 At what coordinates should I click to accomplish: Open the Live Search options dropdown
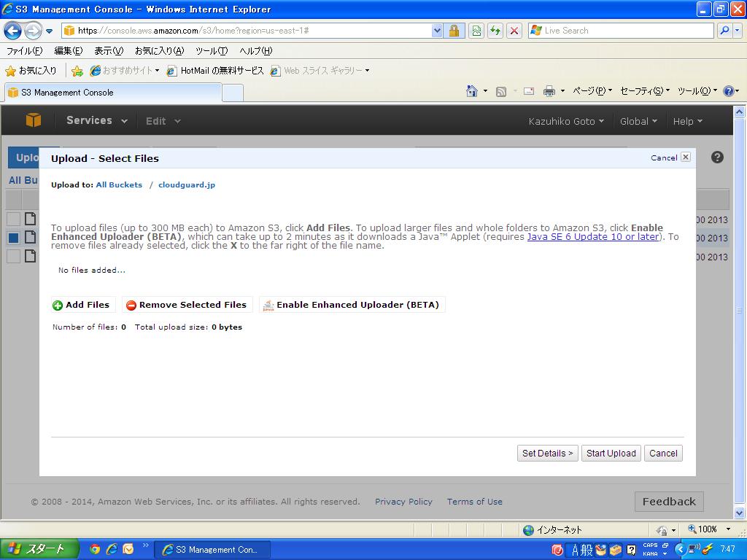tap(738, 31)
